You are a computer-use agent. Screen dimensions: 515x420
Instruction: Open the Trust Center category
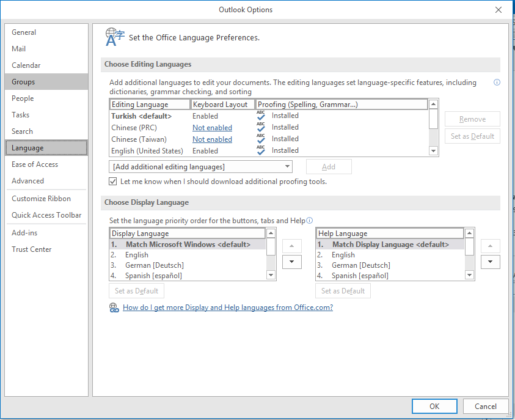point(46,249)
